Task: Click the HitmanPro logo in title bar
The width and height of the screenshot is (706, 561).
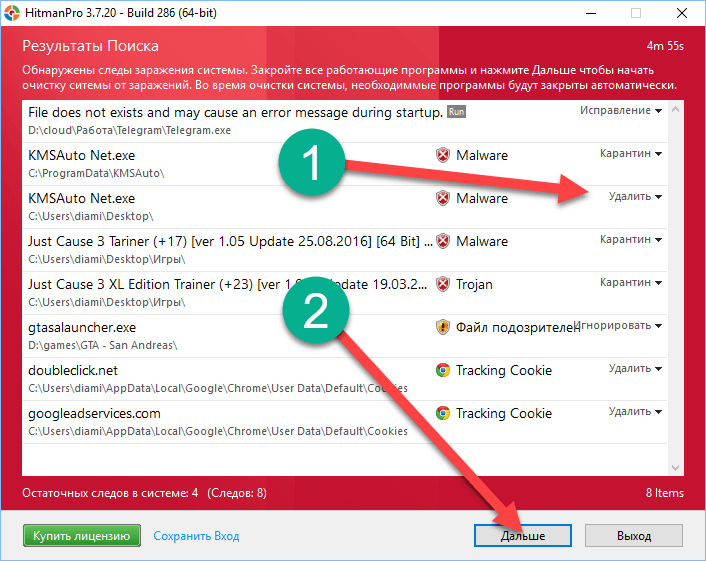Action: 12,13
